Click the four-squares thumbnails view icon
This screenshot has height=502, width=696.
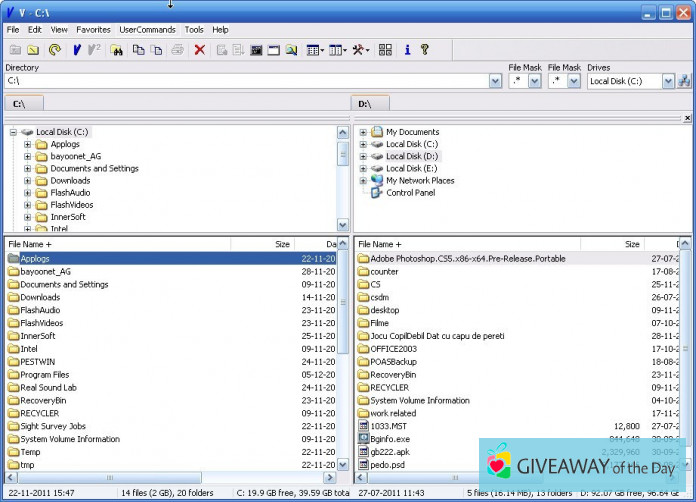[385, 49]
